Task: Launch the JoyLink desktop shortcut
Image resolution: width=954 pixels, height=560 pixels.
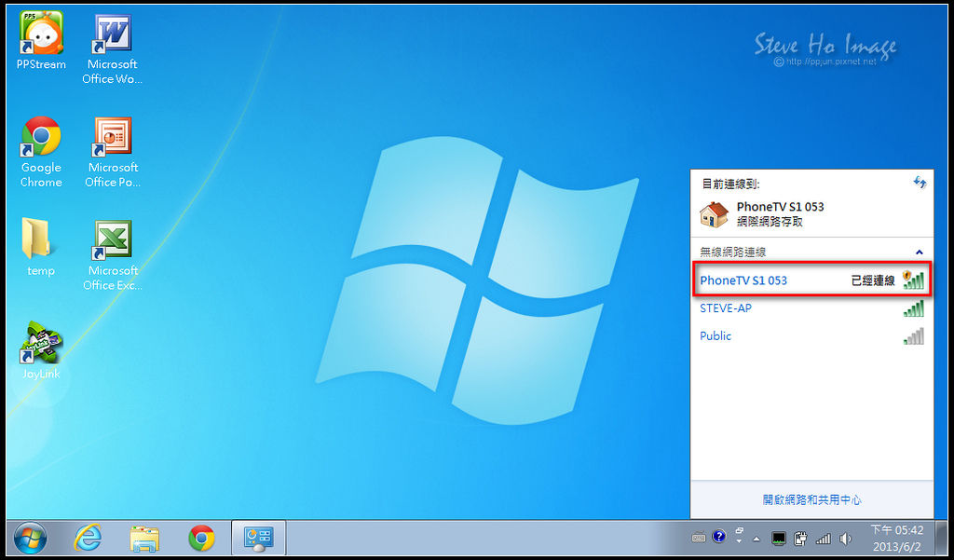Action: [41, 350]
